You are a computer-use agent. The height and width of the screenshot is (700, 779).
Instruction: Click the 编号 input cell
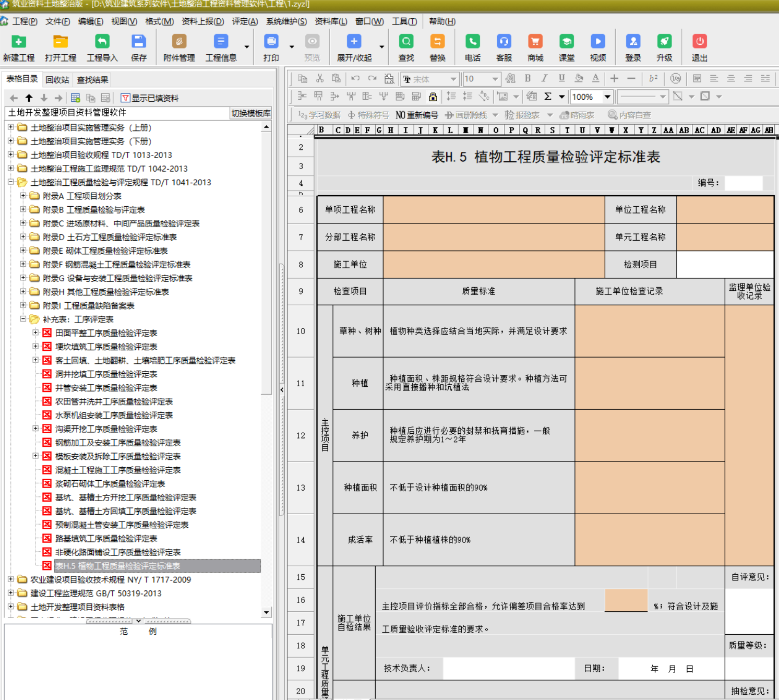tap(744, 183)
